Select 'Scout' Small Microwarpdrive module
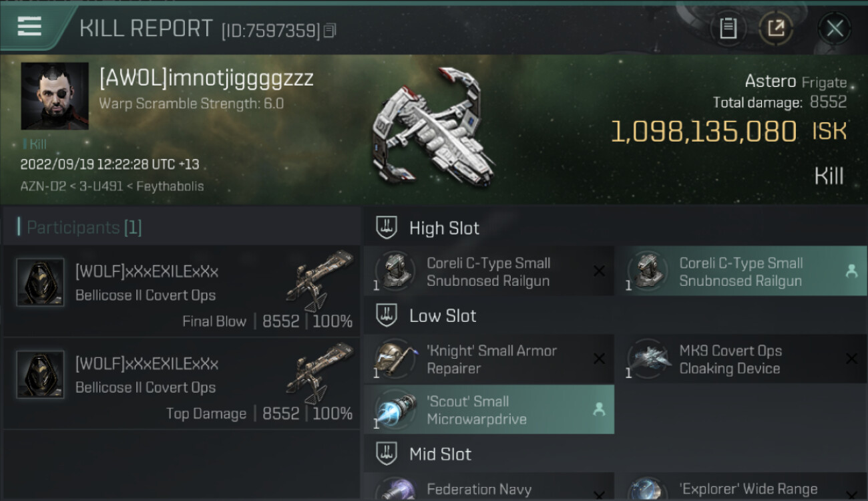 click(x=489, y=409)
